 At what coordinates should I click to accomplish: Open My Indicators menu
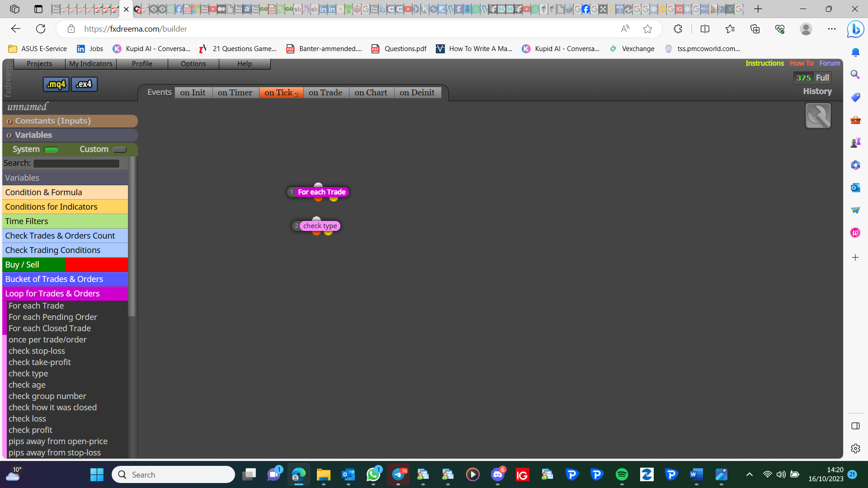[x=90, y=64]
